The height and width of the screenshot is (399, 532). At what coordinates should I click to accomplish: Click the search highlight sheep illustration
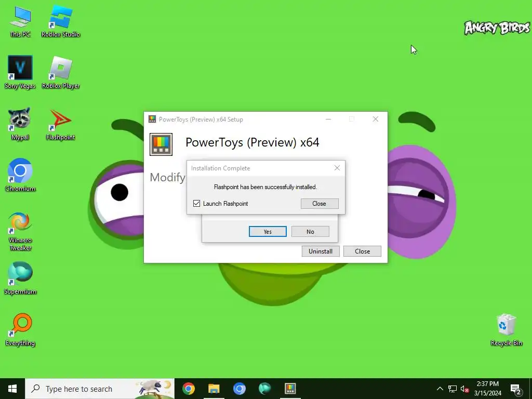coord(153,389)
